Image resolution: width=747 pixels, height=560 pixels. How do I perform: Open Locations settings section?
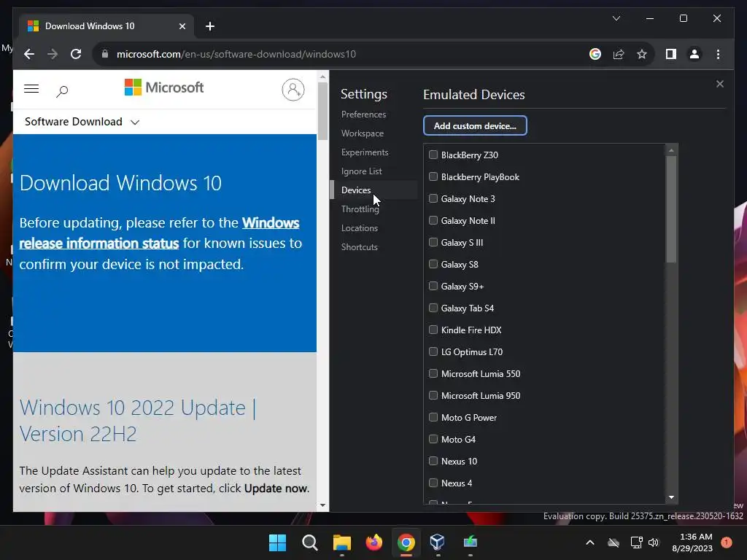tap(359, 228)
